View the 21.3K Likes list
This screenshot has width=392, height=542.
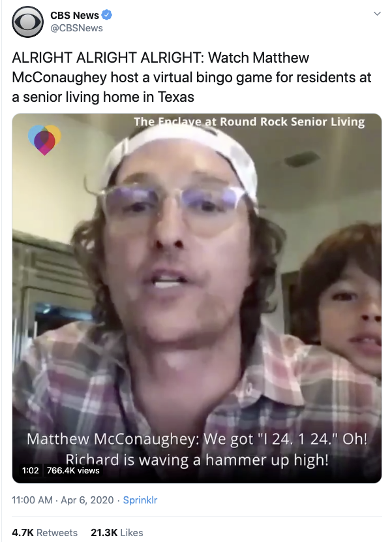point(117,532)
